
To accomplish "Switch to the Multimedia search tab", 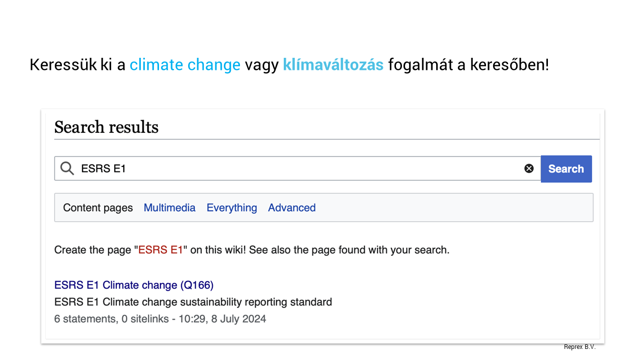I will [170, 208].
